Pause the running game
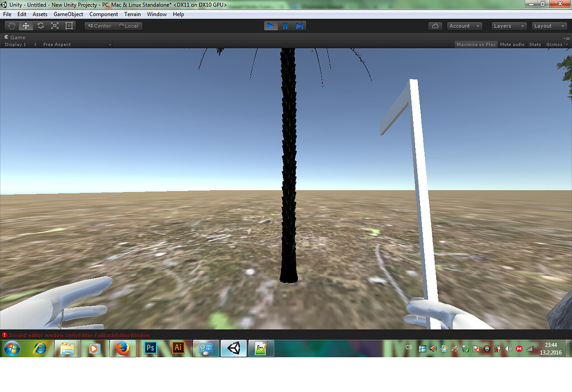This screenshot has width=572, height=392. tap(285, 26)
